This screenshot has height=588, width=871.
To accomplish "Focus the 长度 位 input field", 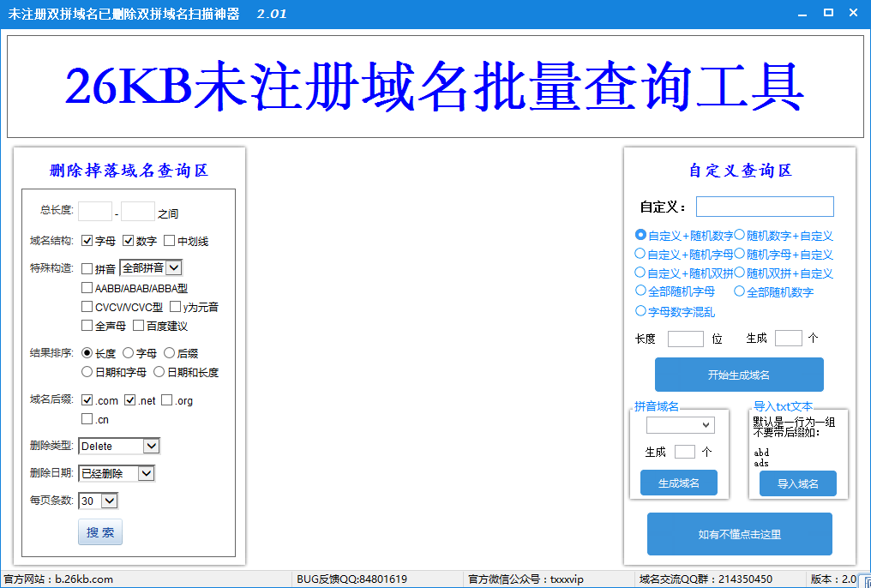I will click(686, 339).
